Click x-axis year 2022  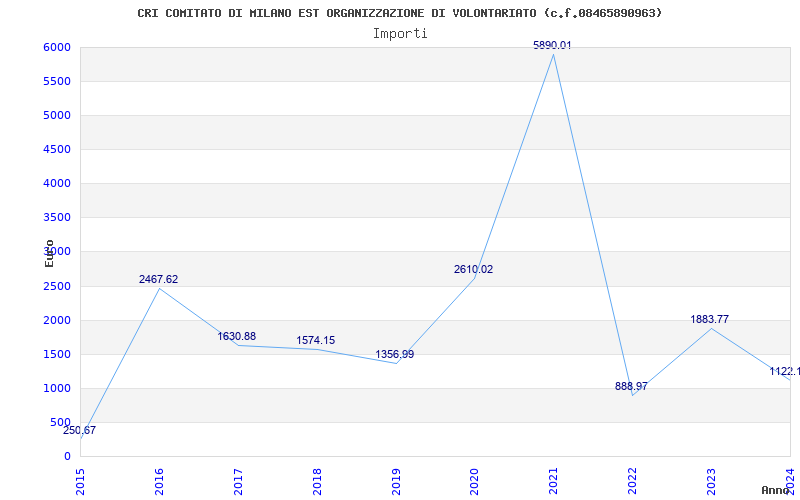coord(633,481)
